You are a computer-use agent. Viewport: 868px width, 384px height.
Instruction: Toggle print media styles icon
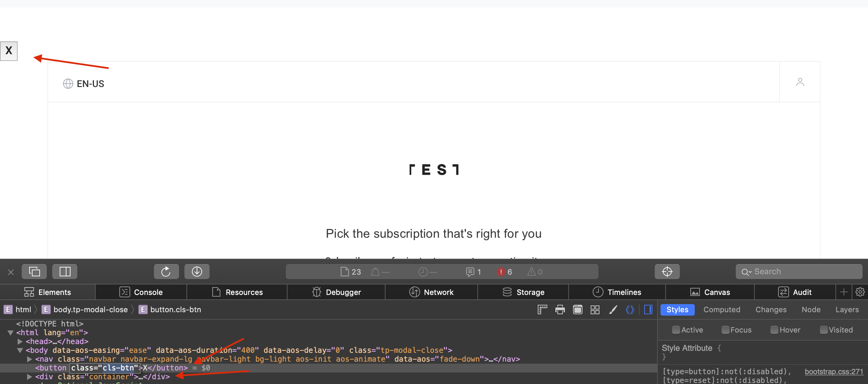coord(560,310)
